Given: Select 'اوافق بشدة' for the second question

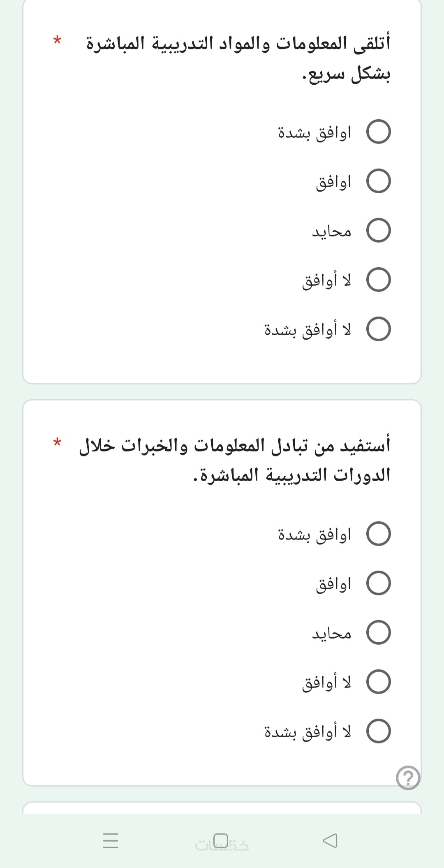Looking at the screenshot, I should click(x=378, y=534).
